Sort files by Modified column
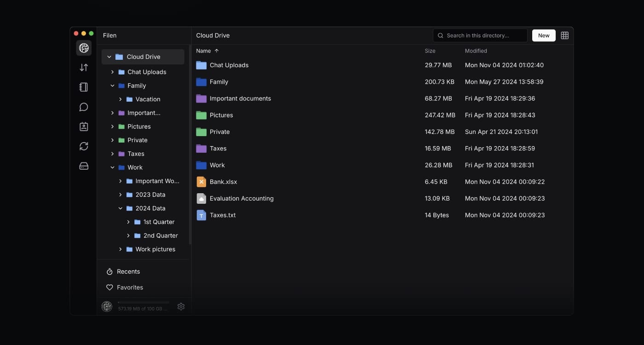The image size is (644, 345). (x=476, y=51)
